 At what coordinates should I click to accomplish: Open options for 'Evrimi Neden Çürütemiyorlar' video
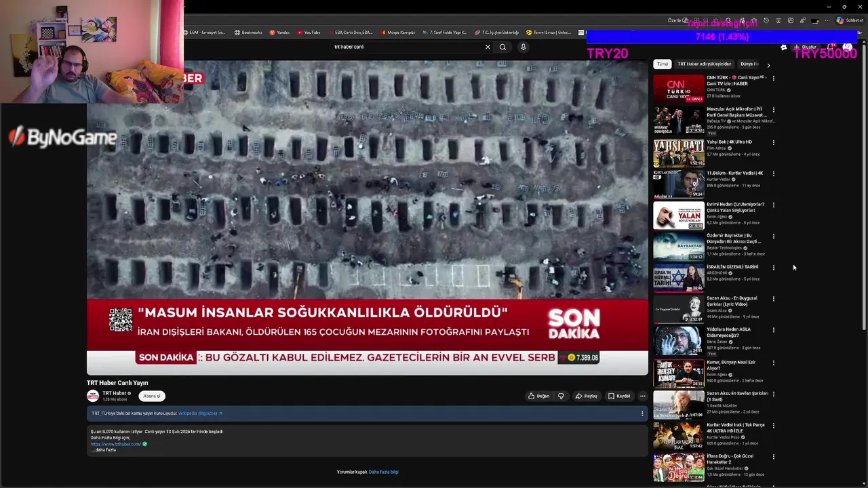point(773,205)
